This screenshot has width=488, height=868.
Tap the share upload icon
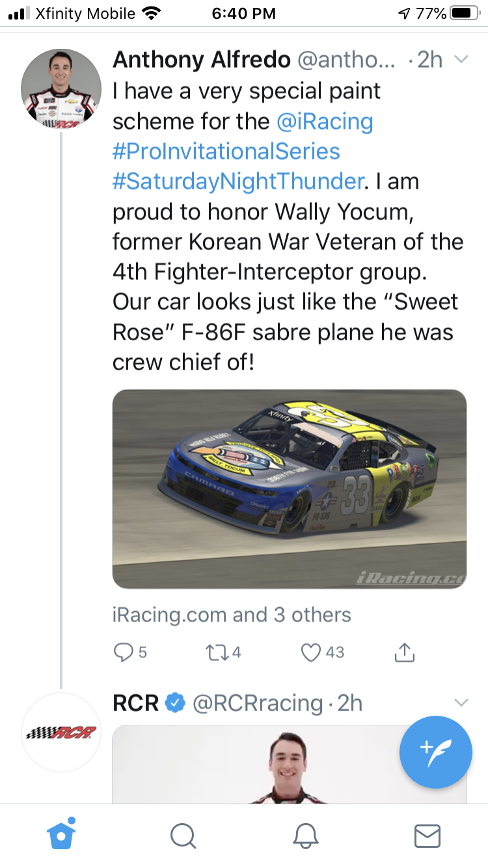405,652
